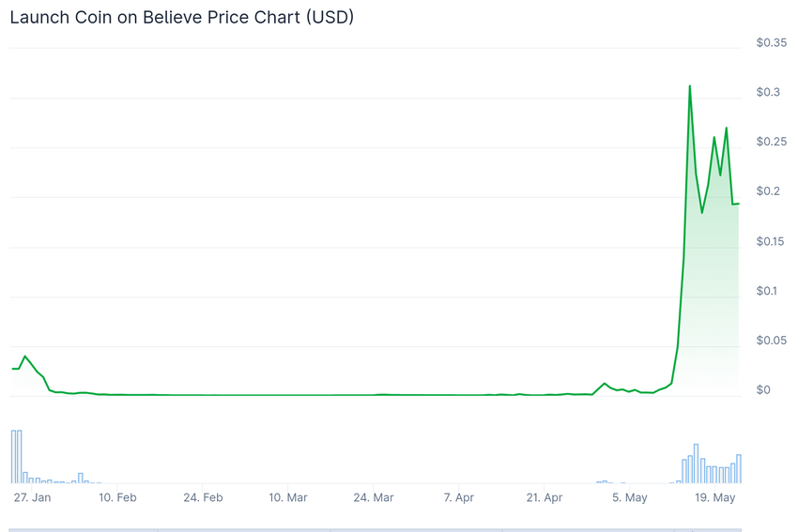Screen dimensions: 798x532
Task: Select the 10. Mar date label
Action: (x=287, y=497)
